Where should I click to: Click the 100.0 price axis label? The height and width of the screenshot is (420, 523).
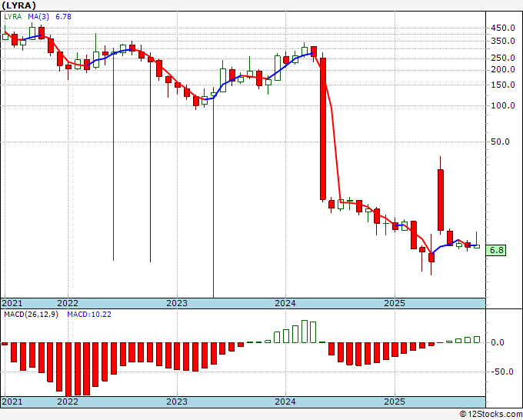tap(503, 105)
